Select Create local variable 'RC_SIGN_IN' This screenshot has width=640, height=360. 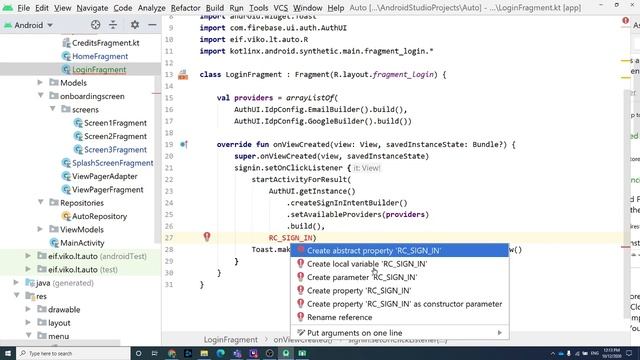tap(400, 264)
